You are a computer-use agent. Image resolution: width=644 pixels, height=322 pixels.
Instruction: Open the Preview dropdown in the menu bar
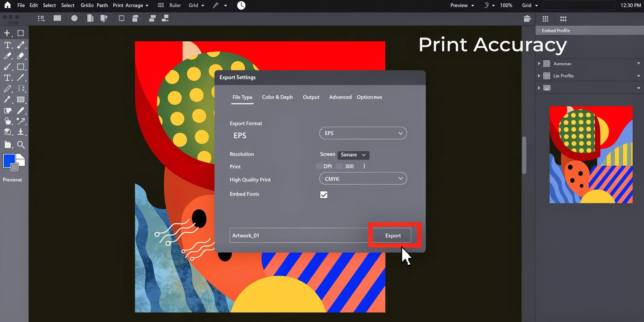tap(462, 5)
